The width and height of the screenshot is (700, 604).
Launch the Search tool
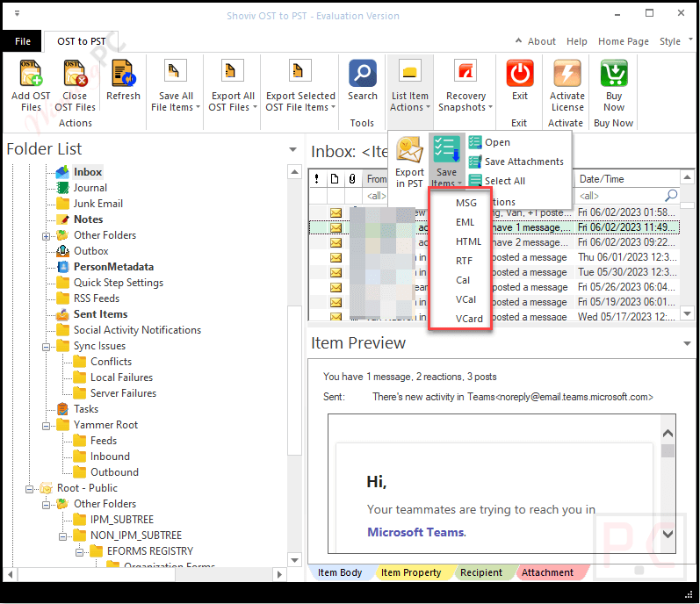tap(363, 80)
